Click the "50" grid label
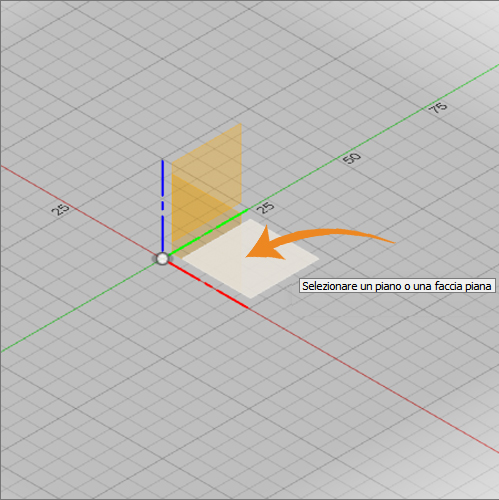The height and width of the screenshot is (500, 499). (352, 158)
